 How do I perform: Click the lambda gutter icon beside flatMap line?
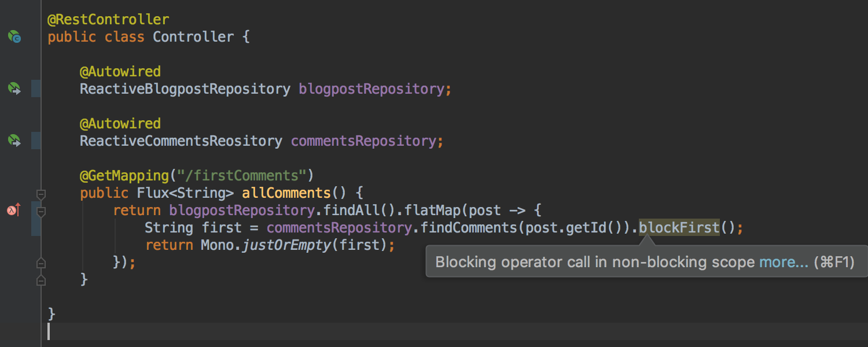tap(14, 210)
